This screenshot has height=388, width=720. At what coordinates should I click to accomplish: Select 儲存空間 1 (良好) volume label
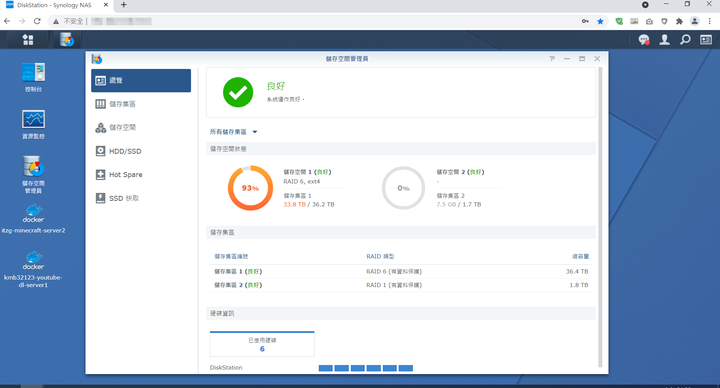coord(307,172)
